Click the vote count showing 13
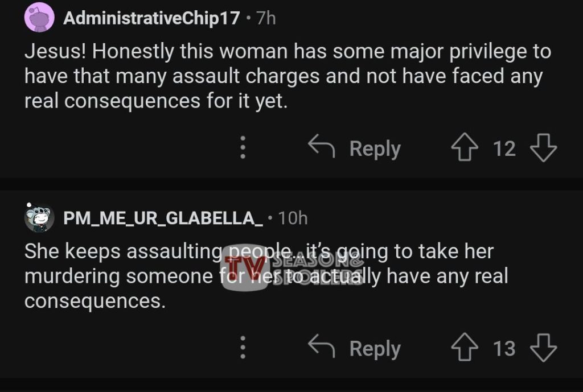 [504, 348]
